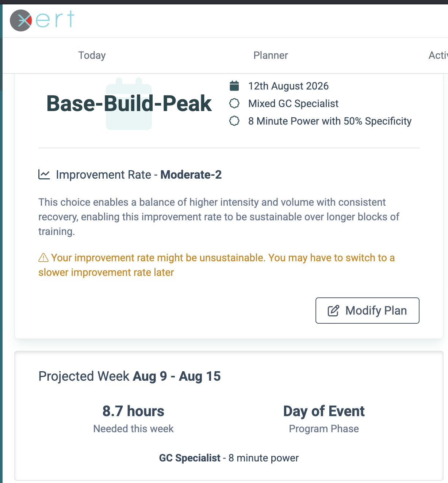Click the unsustainable improvement rate warning message
This screenshot has height=483, width=448.
coord(216,265)
